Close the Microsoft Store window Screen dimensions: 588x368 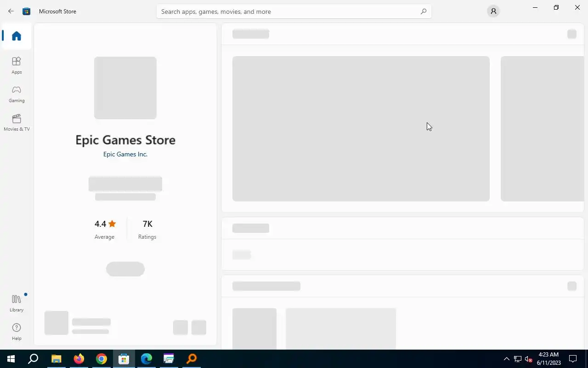pyautogui.click(x=577, y=7)
